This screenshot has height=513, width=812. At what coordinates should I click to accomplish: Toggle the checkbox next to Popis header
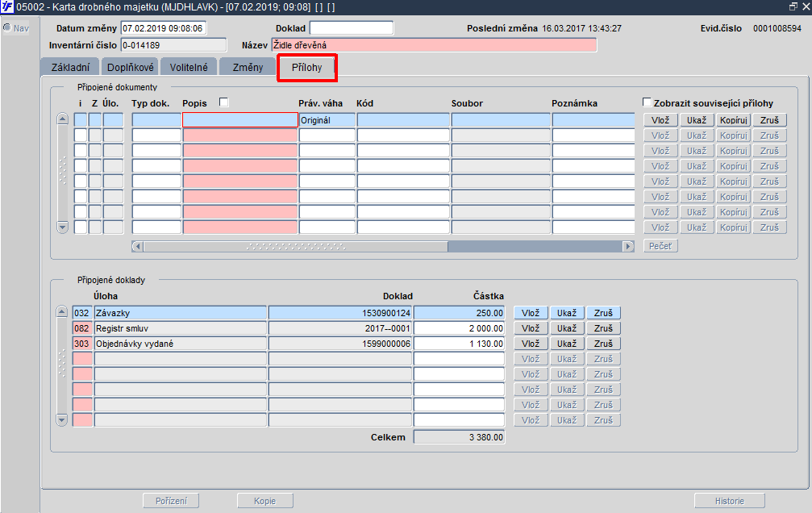[223, 102]
